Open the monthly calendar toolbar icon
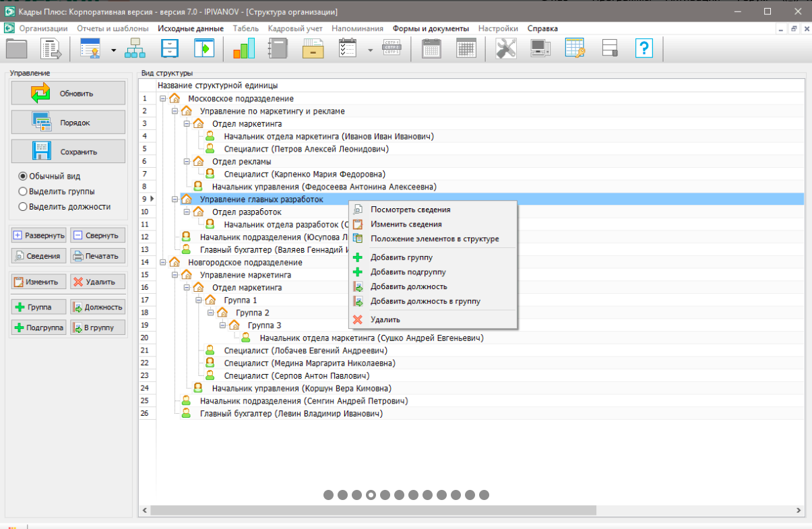This screenshot has width=812, height=529. coord(431,49)
